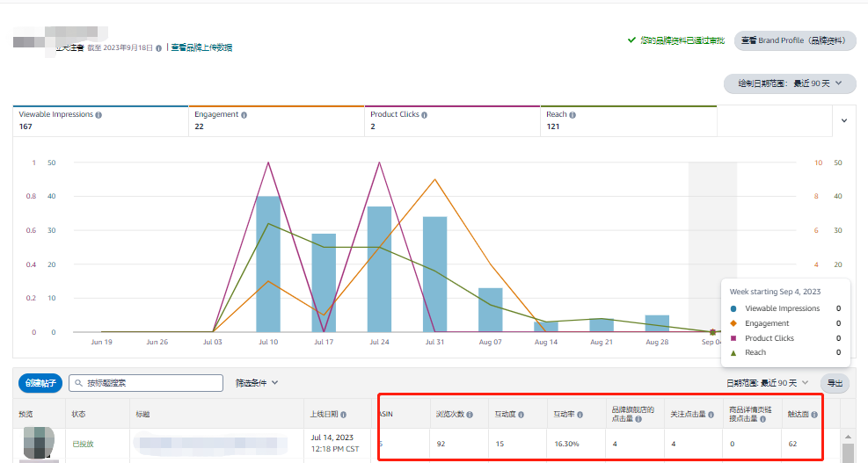868x463 pixels.
Task: Click the 按标题搜索 search field
Action: 146,383
